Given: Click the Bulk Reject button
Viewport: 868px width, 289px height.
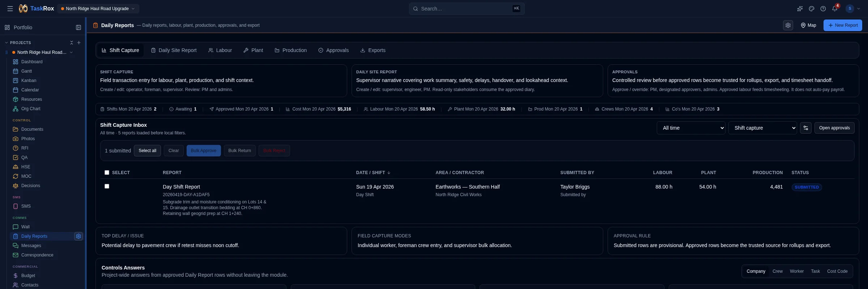Looking at the screenshot, I should coord(274,151).
